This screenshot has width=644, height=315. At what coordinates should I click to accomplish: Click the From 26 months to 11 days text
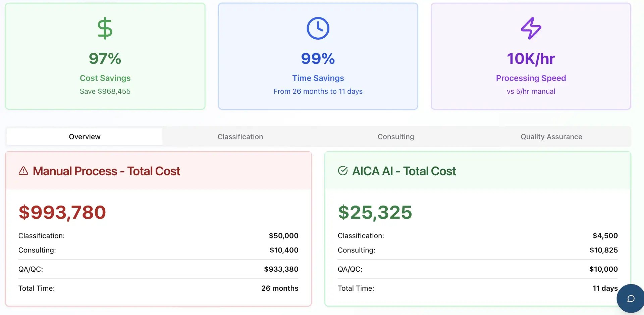coord(318,91)
